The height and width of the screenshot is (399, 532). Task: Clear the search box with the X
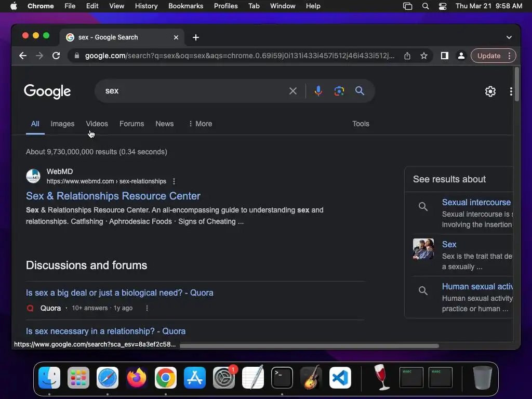pyautogui.click(x=293, y=91)
